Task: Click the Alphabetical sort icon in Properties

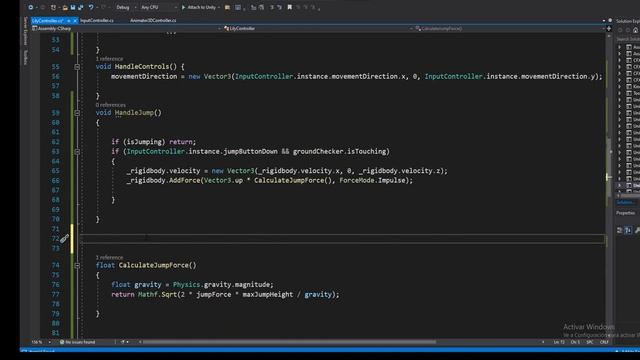Action: 628,231
